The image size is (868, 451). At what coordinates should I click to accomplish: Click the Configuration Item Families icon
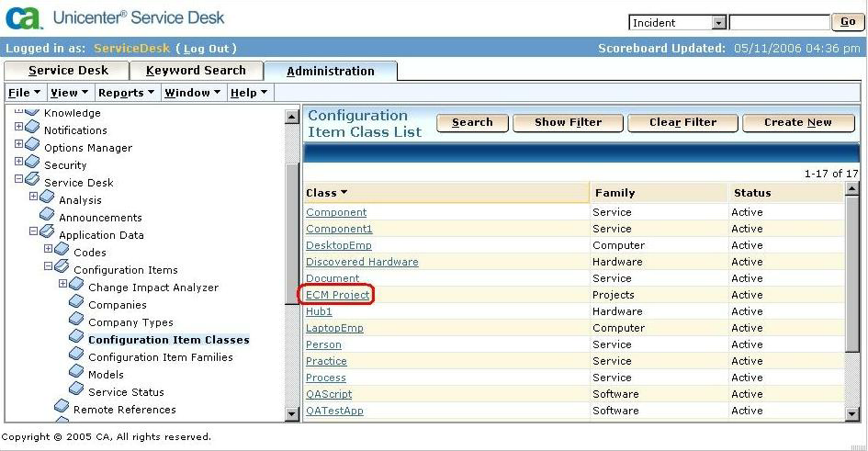point(76,355)
